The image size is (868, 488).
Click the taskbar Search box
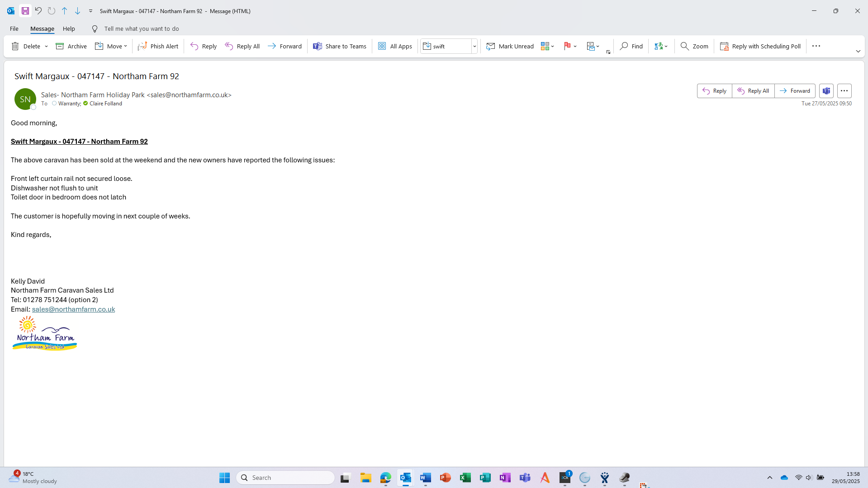click(x=285, y=478)
